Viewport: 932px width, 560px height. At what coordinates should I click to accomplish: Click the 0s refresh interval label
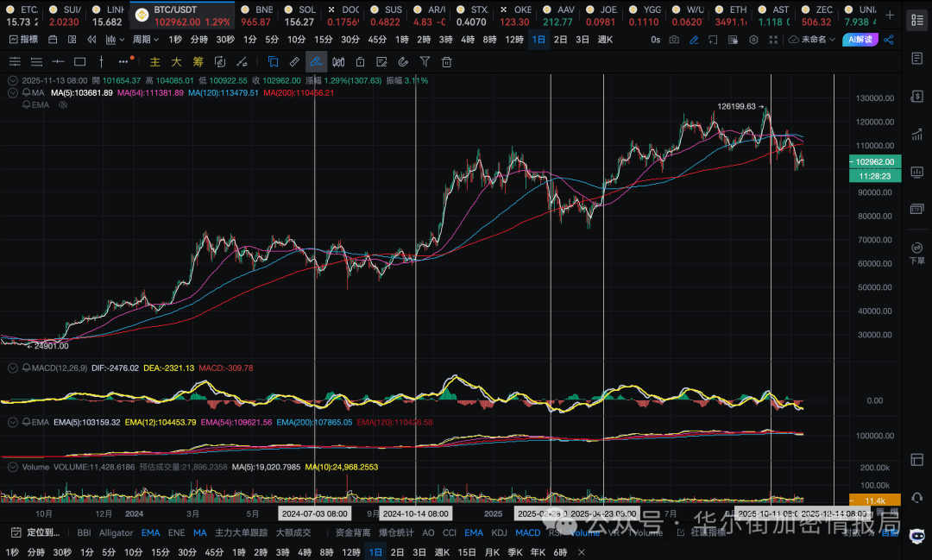tap(655, 39)
